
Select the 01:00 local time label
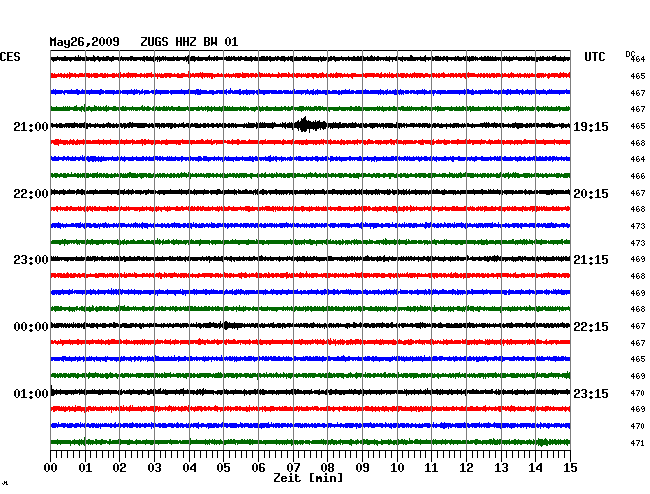point(31,393)
